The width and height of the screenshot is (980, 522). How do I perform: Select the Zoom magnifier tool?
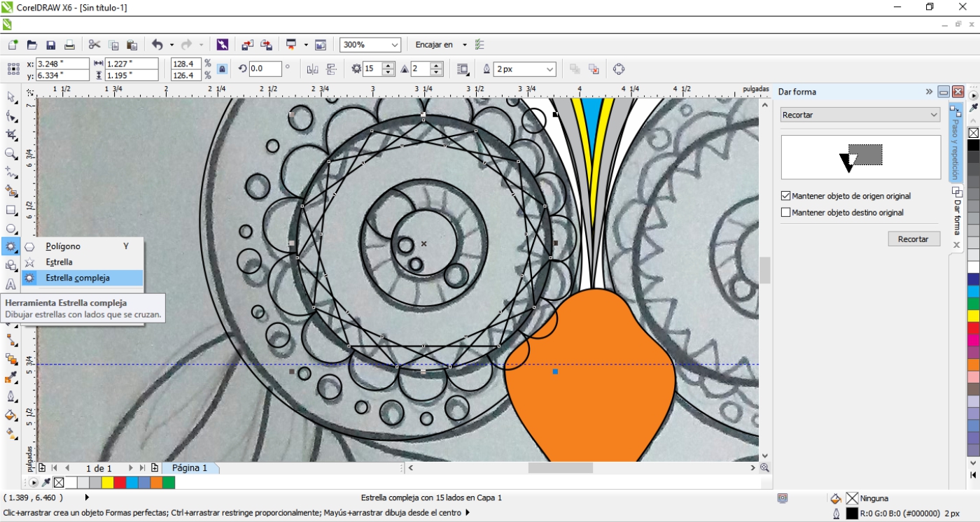pos(11,153)
